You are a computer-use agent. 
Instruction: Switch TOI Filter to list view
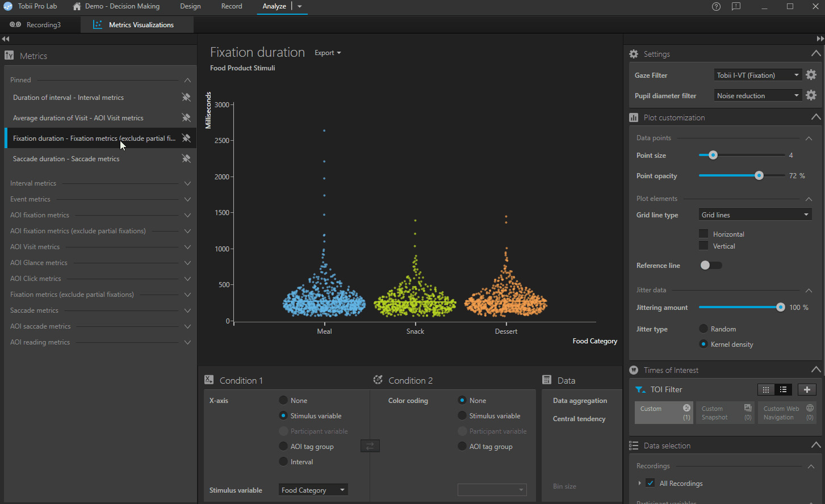pyautogui.click(x=783, y=389)
